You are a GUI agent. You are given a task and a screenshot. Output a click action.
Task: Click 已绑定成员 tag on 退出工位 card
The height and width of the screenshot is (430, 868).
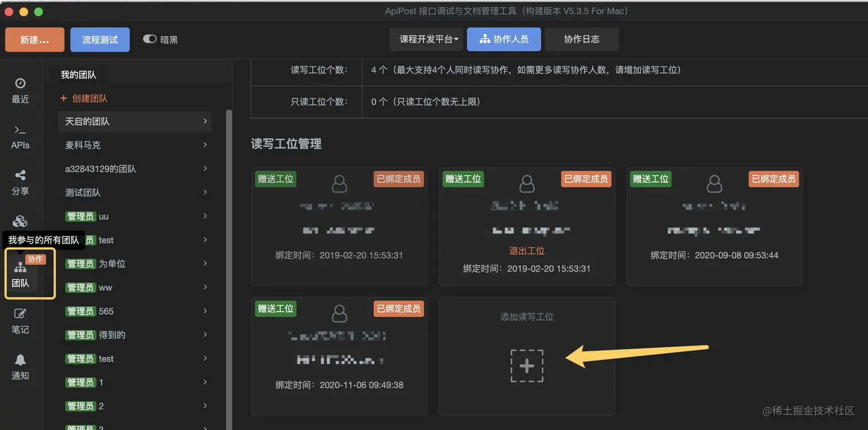pyautogui.click(x=586, y=179)
